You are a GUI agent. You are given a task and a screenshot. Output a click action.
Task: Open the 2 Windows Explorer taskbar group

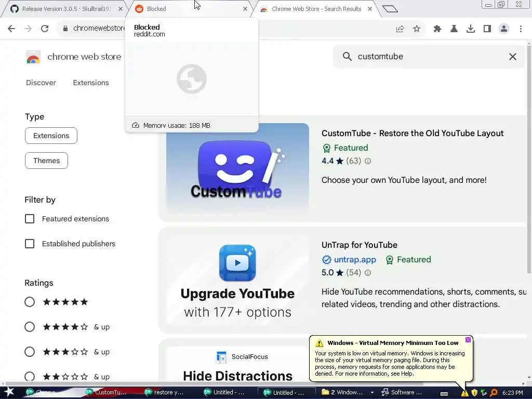click(x=347, y=393)
